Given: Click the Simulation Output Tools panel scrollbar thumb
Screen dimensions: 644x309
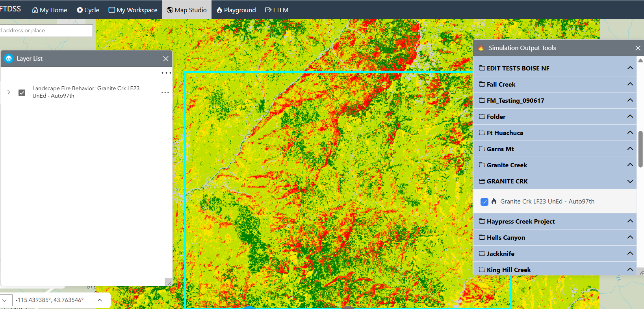Looking at the screenshot, I should coord(640,149).
